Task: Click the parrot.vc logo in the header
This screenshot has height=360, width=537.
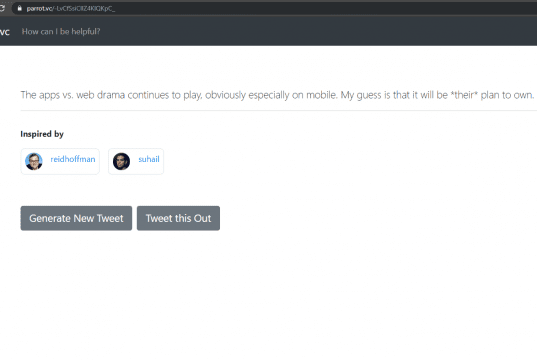Action: [x=5, y=32]
